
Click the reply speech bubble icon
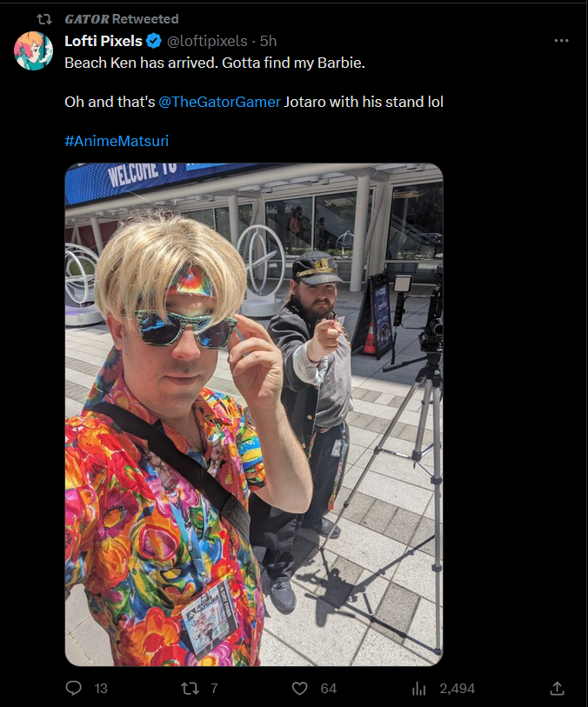pos(73,688)
